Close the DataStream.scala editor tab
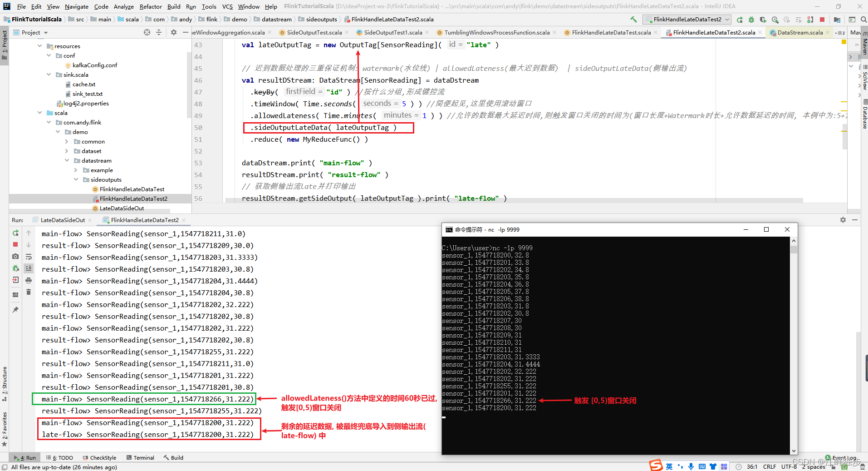 point(828,33)
